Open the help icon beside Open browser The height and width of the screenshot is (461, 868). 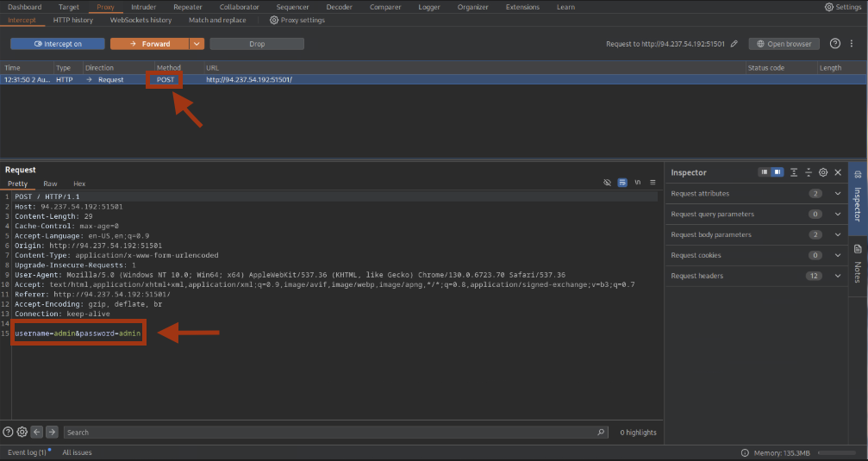834,44
